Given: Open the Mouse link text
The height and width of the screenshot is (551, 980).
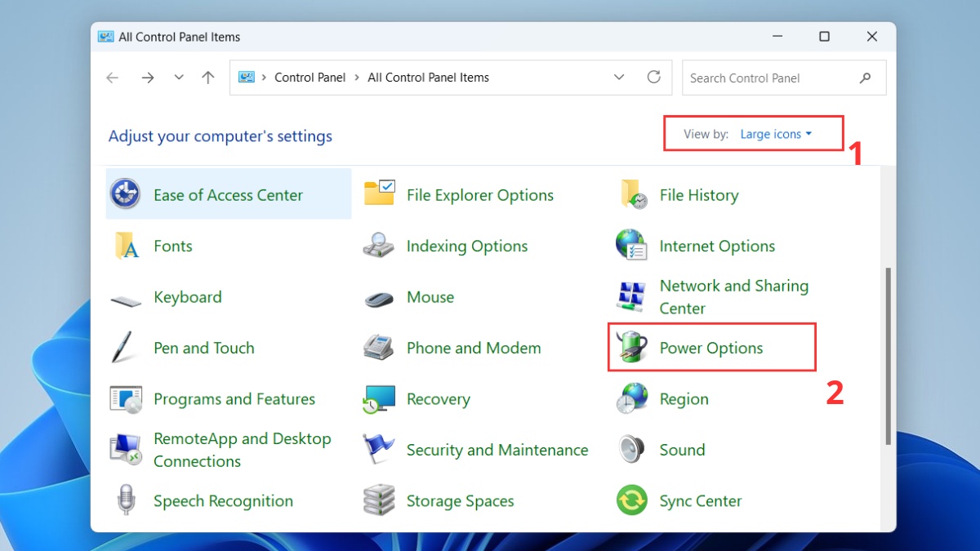Looking at the screenshot, I should (430, 297).
